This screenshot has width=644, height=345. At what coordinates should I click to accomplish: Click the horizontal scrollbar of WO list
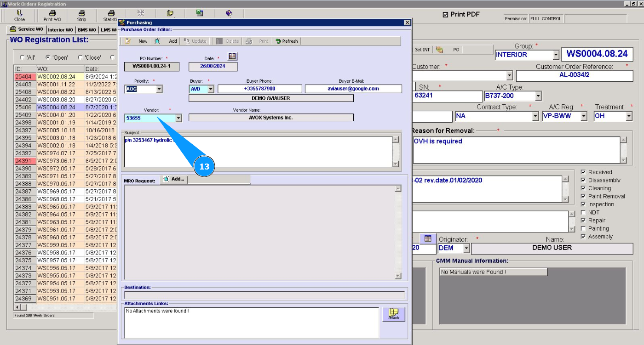65,307
